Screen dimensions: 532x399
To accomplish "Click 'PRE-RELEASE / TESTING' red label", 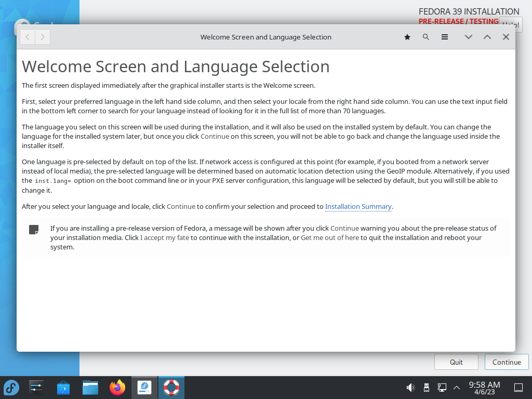I will point(458,21).
